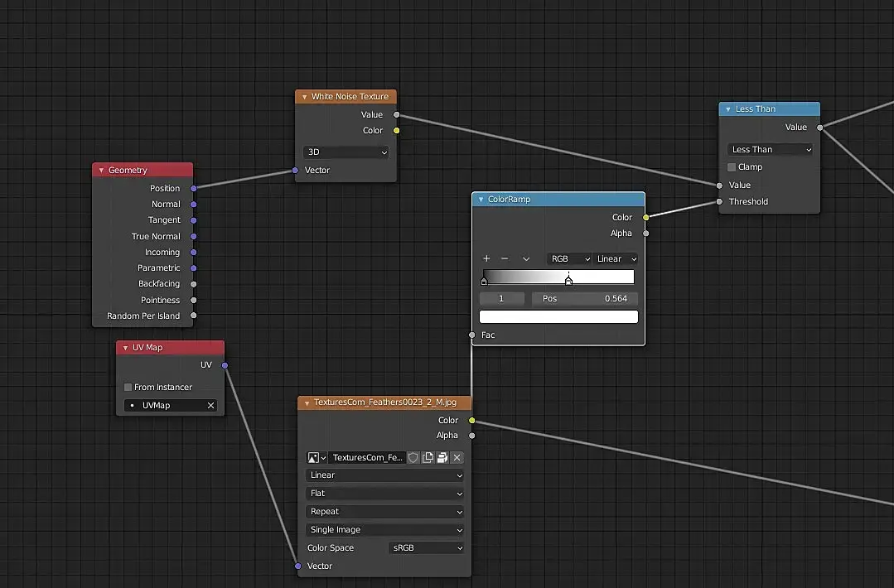This screenshot has height=588, width=894.
Task: Click the True Normal output socket
Action: tap(194, 237)
